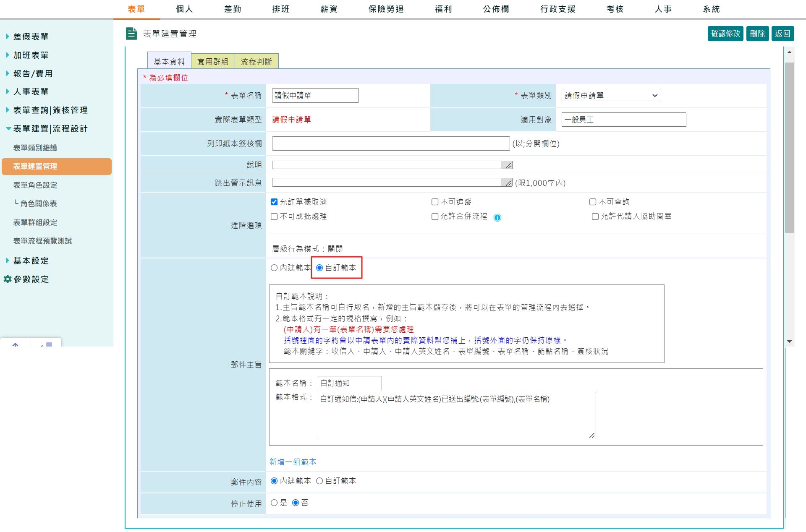The height and width of the screenshot is (532, 806).
Task: Open the 參數設定 gear icon in the sidebar
Action: [x=7, y=279]
